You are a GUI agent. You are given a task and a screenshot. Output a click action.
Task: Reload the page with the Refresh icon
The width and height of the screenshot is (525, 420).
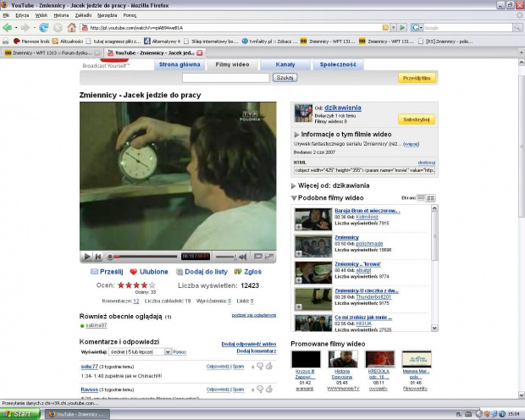coord(43,28)
